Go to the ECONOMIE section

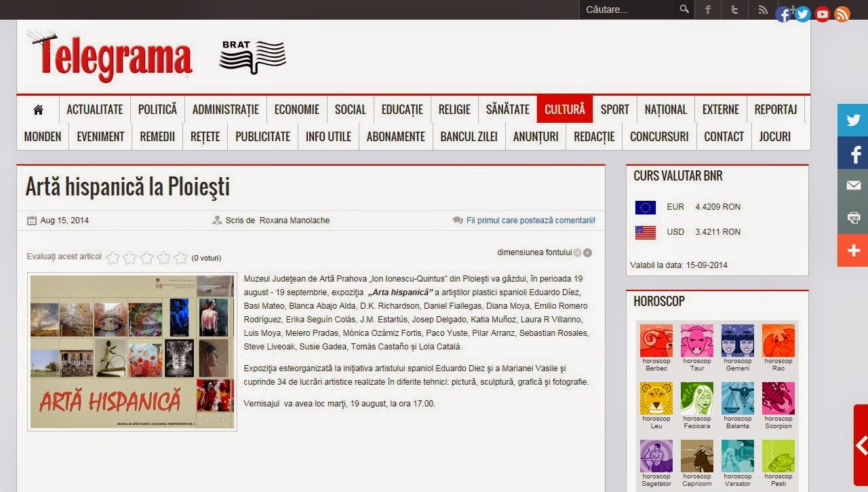click(297, 109)
